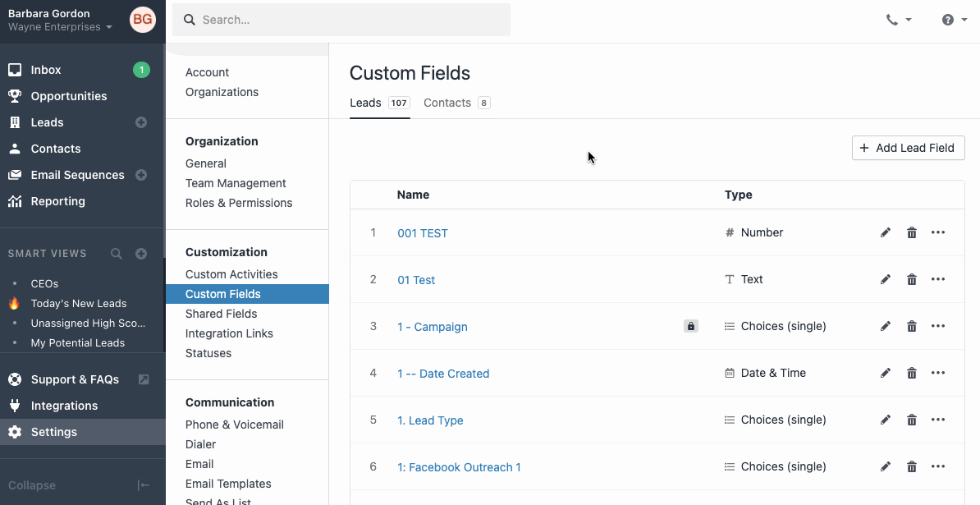Open the Today's New Leads smart view
Screen dimensions: 980x505
(79, 303)
